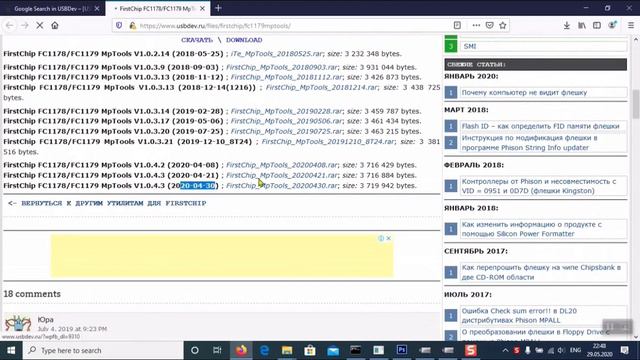Click Firefox icon on the taskbar
Image resolution: width=640 pixels, height=360 pixels.
(241, 350)
